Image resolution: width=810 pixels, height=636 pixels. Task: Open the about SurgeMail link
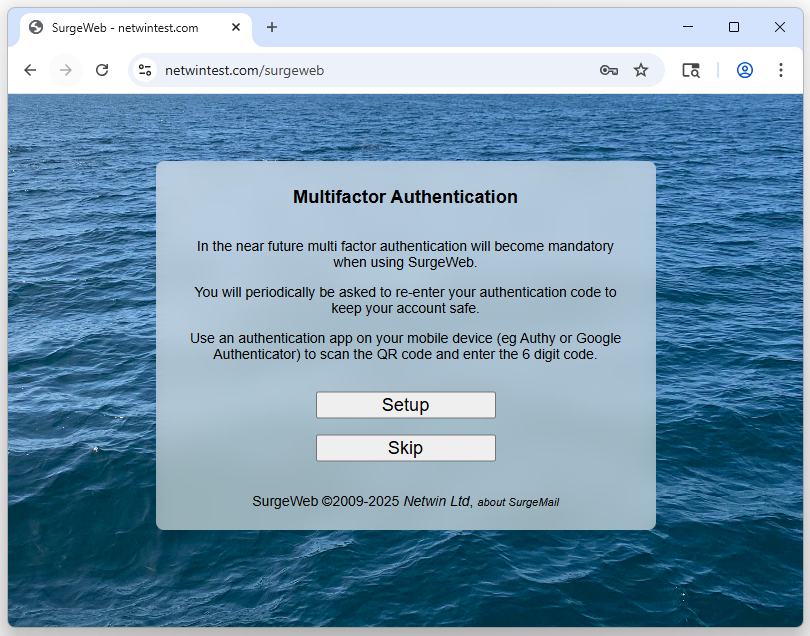(x=518, y=502)
